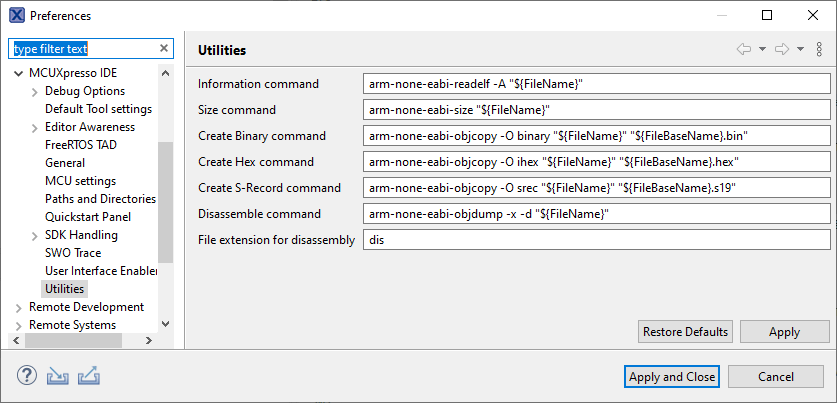Expand the Remote Development node

pos(19,307)
